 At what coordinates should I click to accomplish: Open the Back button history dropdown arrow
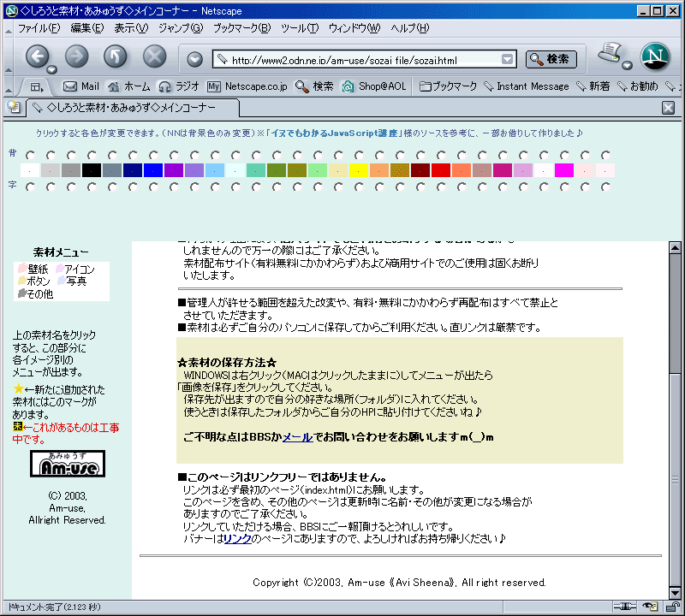click(52, 70)
